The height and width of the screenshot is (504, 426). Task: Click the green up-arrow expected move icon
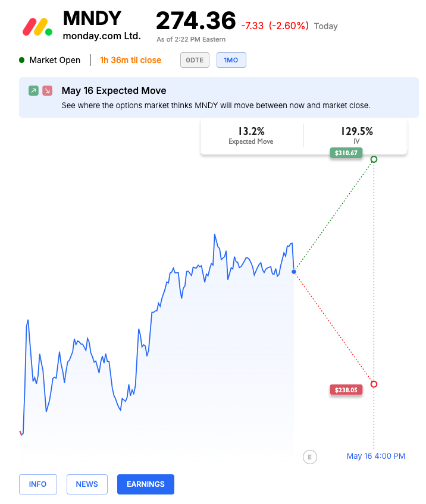click(x=34, y=91)
